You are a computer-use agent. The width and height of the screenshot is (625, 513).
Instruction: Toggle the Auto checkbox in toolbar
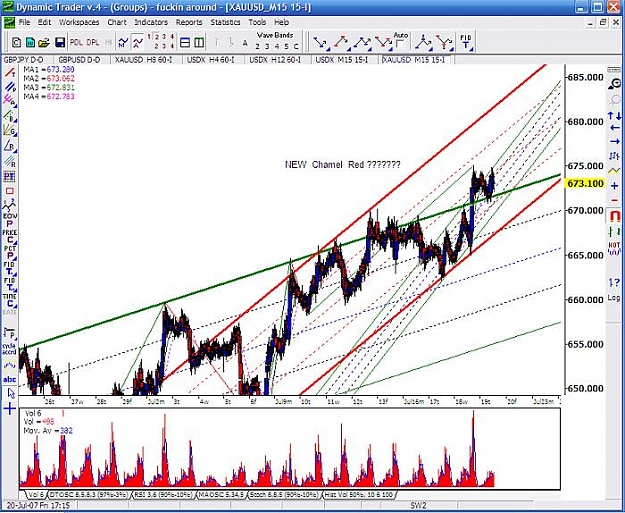click(x=400, y=43)
